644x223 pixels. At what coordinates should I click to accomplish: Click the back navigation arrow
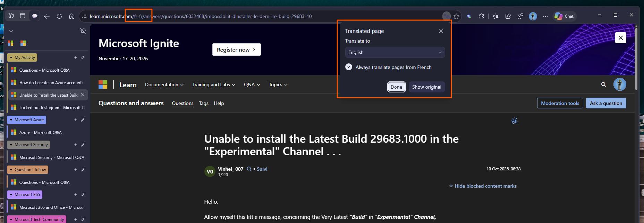pos(47,16)
